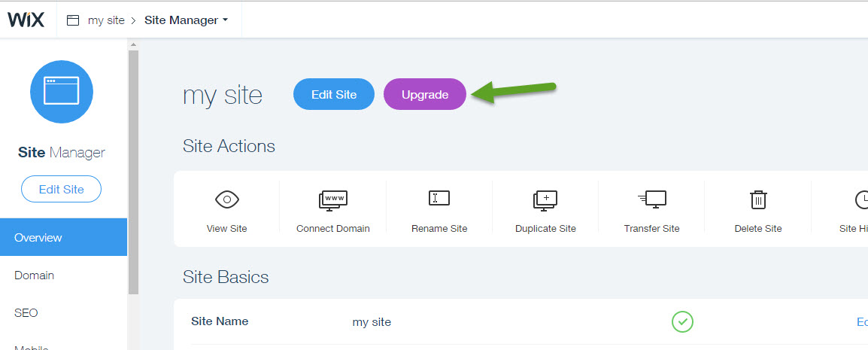
Task: Click the Delete Site label
Action: [x=758, y=228]
